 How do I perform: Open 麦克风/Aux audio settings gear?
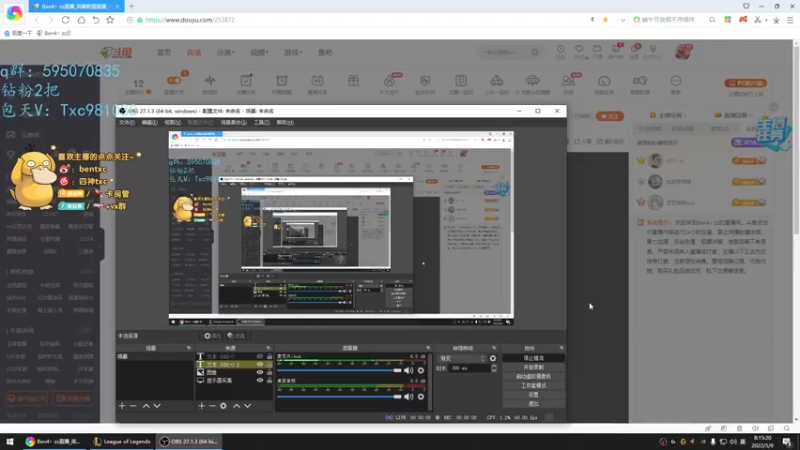click(421, 370)
